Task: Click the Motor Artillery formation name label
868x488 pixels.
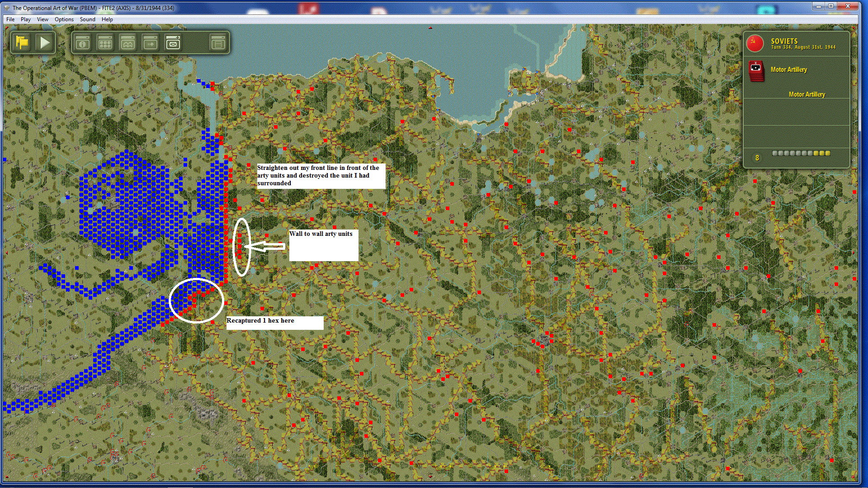Action: (807, 94)
